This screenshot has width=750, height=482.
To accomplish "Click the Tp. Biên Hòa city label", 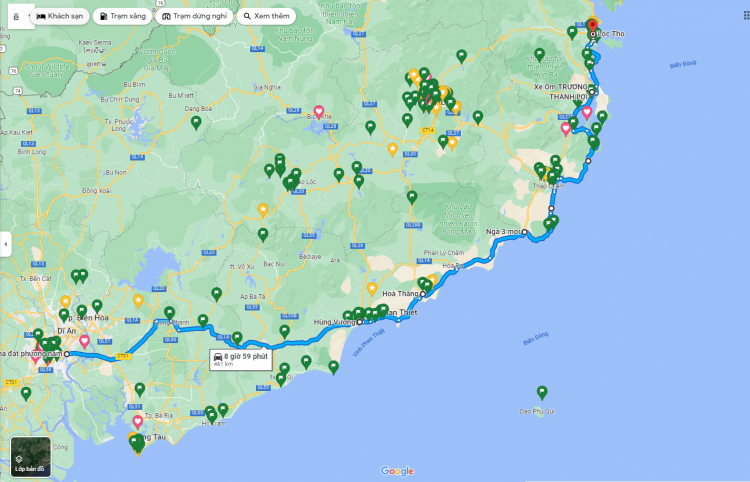I will click(x=87, y=318).
